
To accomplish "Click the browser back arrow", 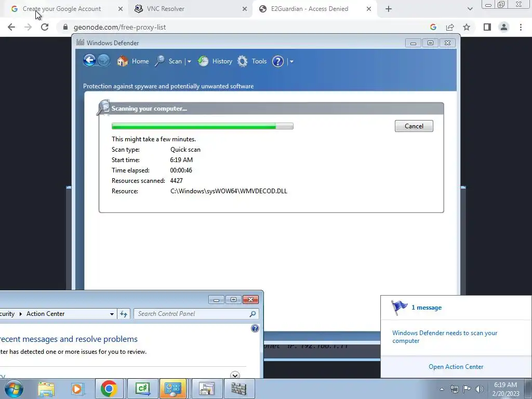I will click(x=11, y=27).
